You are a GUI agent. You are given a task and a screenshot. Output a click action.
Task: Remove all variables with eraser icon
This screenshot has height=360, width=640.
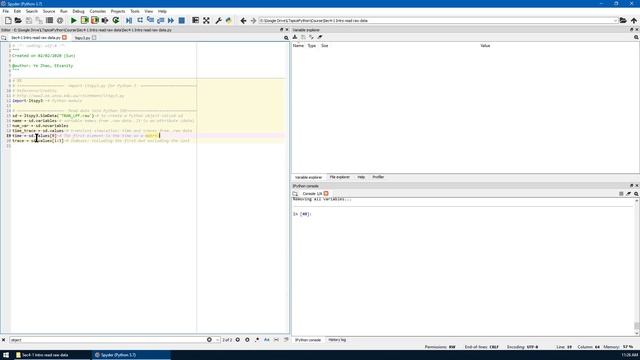point(320,37)
